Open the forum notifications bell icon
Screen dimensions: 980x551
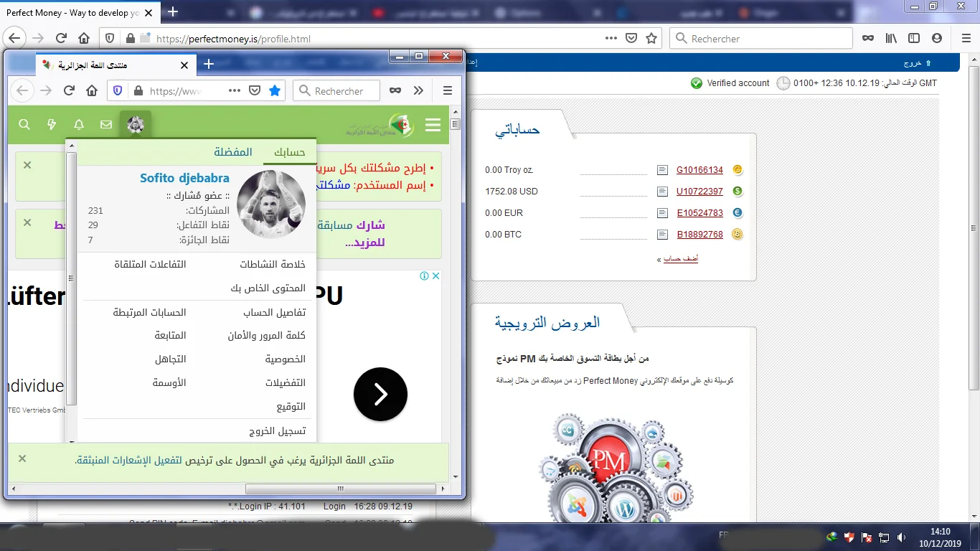(79, 125)
